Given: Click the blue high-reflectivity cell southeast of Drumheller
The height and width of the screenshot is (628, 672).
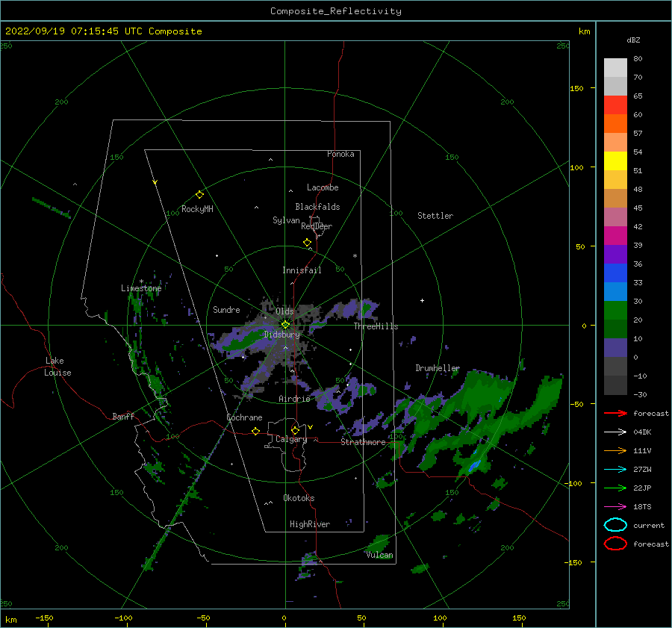Looking at the screenshot, I should (x=474, y=465).
